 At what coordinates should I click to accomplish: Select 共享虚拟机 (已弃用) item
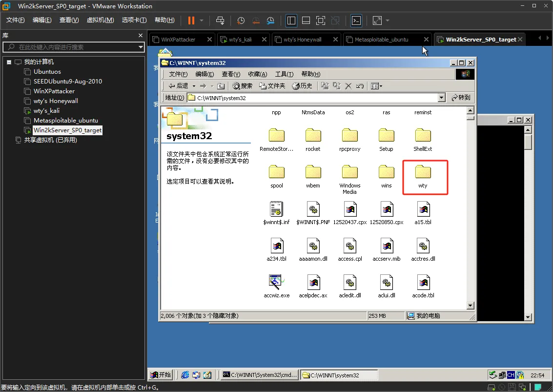coord(50,140)
